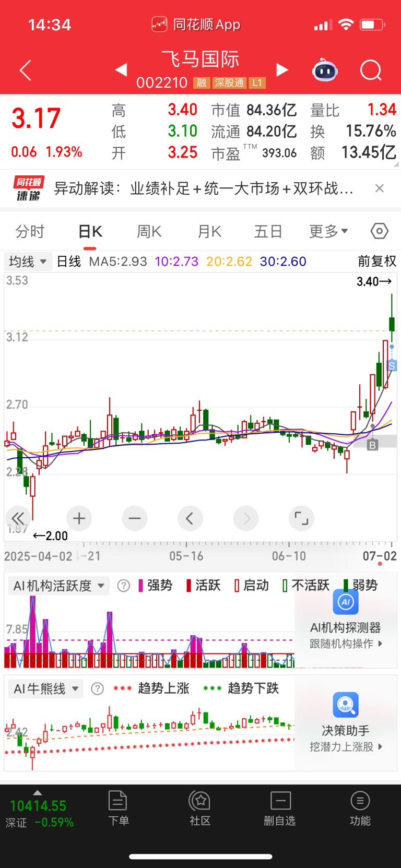
Task: Read the 异动解读 news headline
Action: [x=204, y=188]
